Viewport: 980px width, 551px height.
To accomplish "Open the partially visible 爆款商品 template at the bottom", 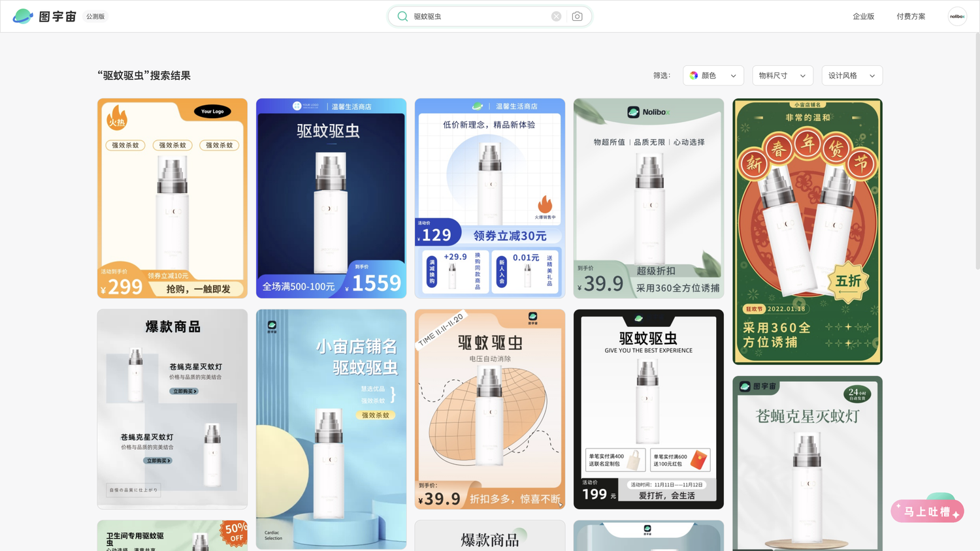I will click(x=490, y=535).
